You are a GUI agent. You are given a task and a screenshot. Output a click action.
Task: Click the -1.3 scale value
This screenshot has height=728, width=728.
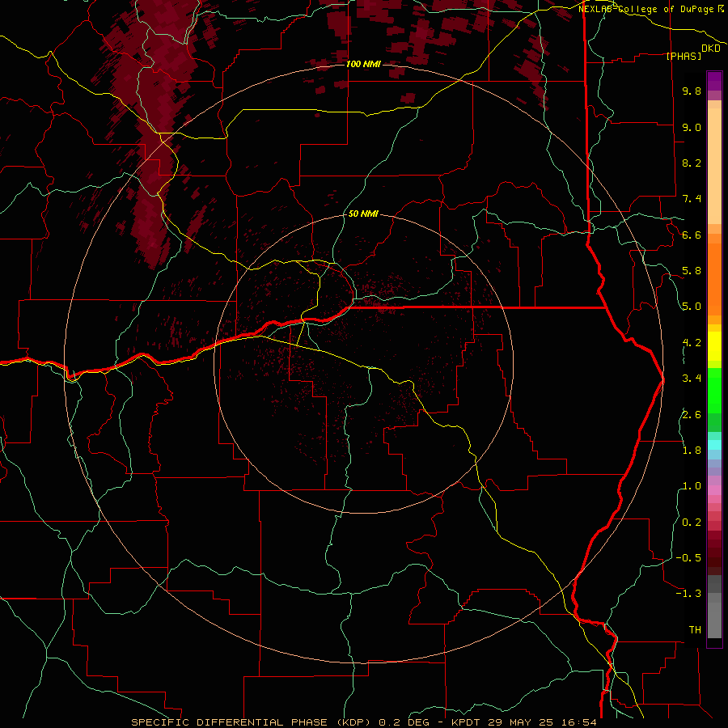point(688,594)
